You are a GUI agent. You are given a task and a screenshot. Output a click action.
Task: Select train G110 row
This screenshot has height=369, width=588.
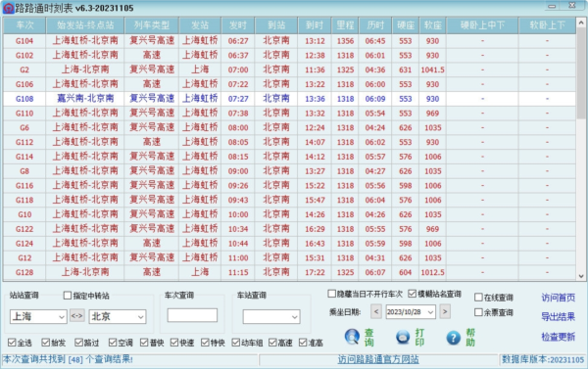click(289, 114)
